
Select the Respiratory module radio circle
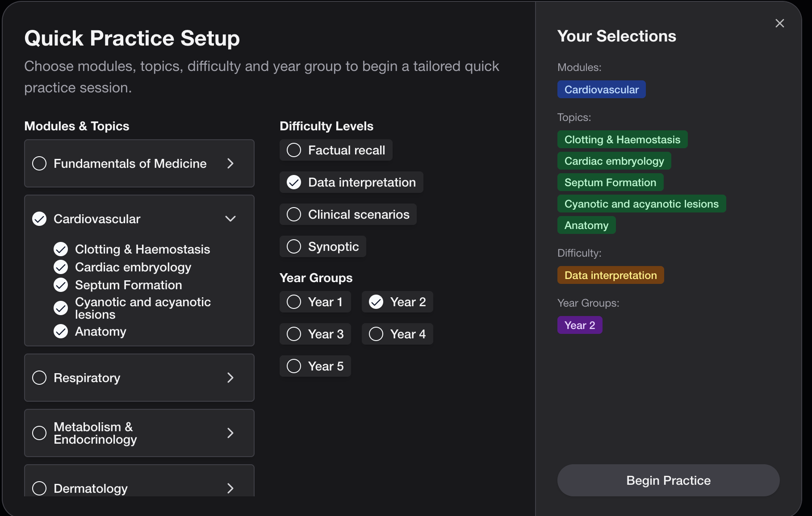coord(39,378)
